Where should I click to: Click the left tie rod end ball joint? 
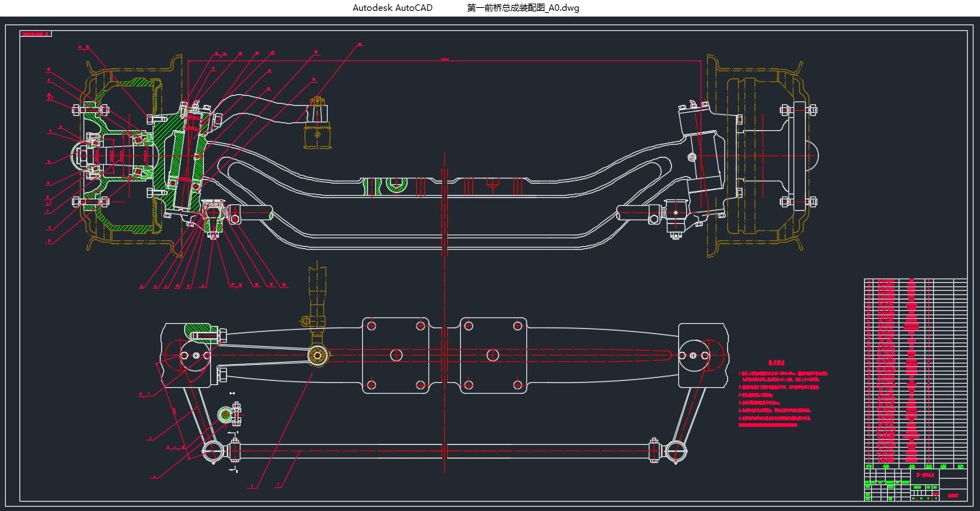tap(212, 451)
